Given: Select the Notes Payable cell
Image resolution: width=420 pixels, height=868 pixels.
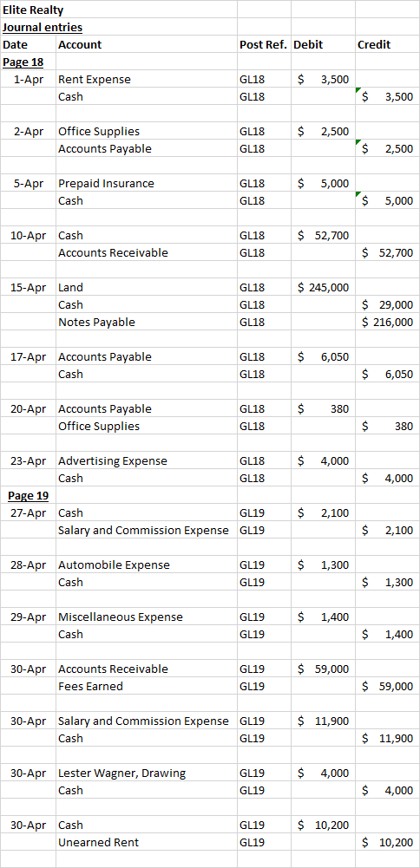Looking at the screenshot, I should 147,323.
